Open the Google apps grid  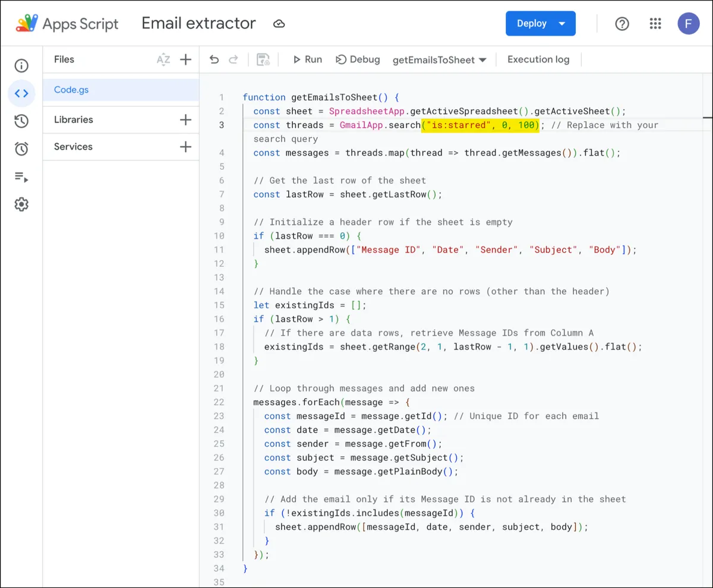[655, 24]
